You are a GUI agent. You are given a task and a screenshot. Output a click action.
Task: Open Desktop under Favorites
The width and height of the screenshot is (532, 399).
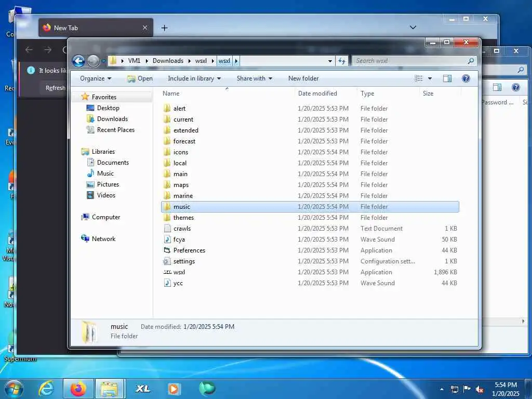click(108, 108)
